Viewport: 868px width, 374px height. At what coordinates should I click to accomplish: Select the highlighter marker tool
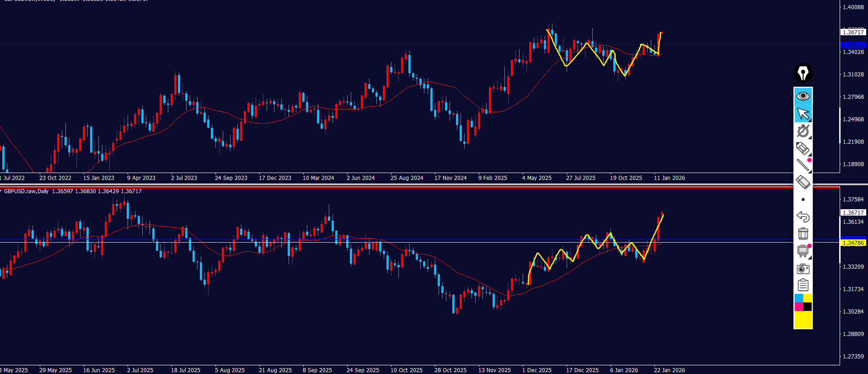tap(803, 148)
